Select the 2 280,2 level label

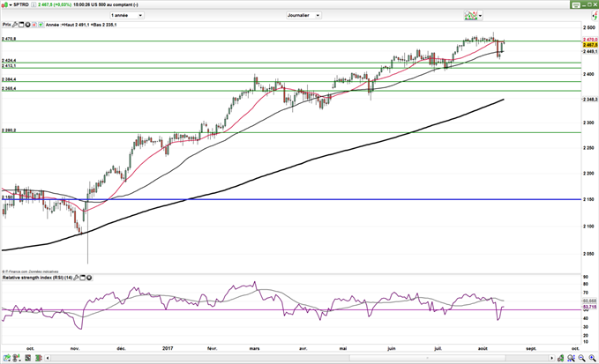pyautogui.click(x=9, y=130)
